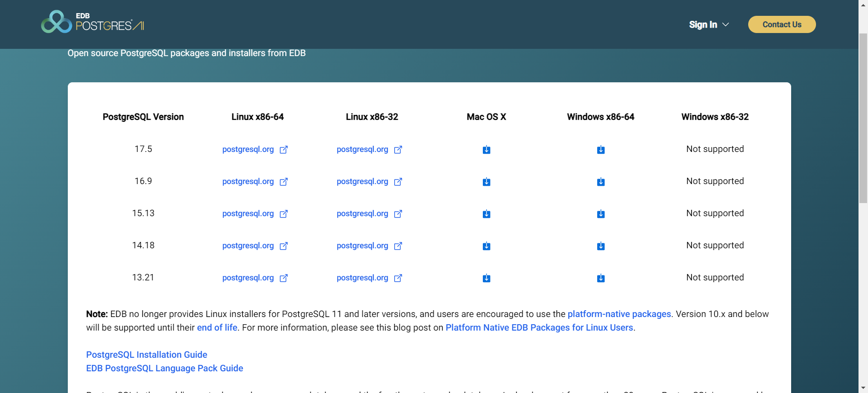Select the Windows x86-64 column header

coord(601,117)
